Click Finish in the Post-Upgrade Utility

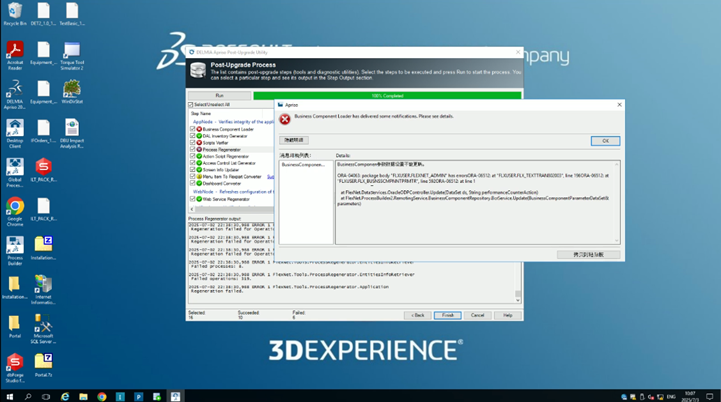(x=447, y=316)
